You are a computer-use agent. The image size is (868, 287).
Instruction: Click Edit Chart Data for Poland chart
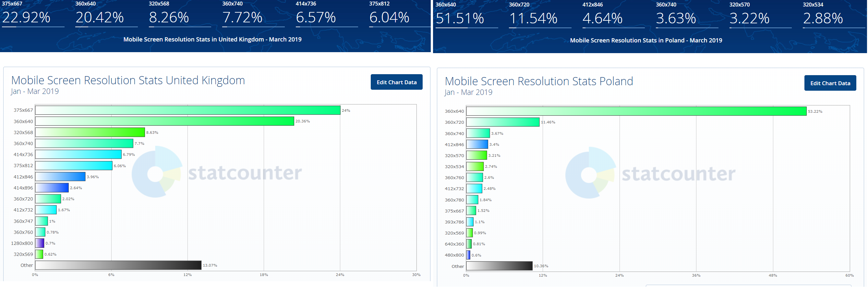(830, 83)
